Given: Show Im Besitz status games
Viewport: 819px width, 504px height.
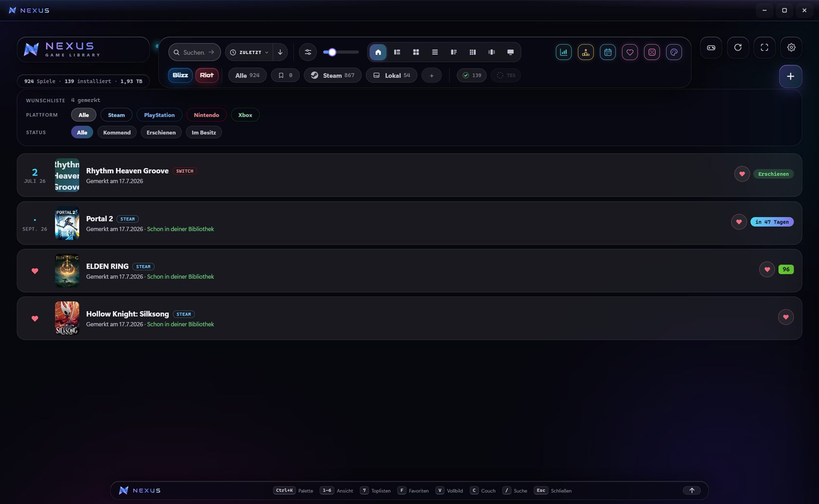Looking at the screenshot, I should pyautogui.click(x=204, y=133).
